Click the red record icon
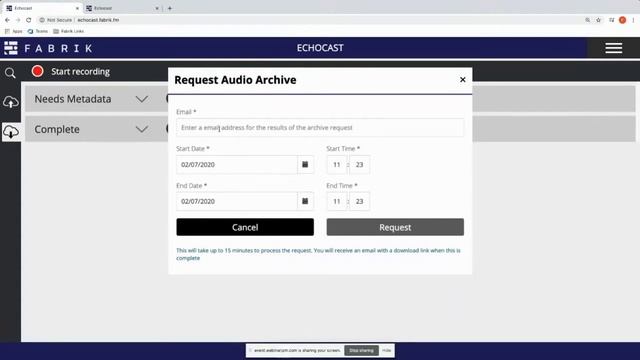 coord(38,71)
